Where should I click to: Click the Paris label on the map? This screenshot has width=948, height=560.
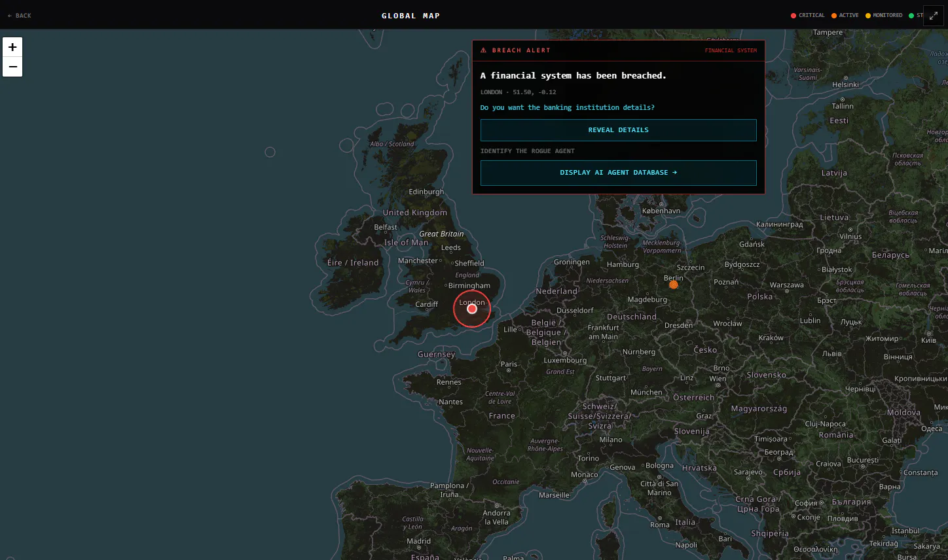coord(509,364)
